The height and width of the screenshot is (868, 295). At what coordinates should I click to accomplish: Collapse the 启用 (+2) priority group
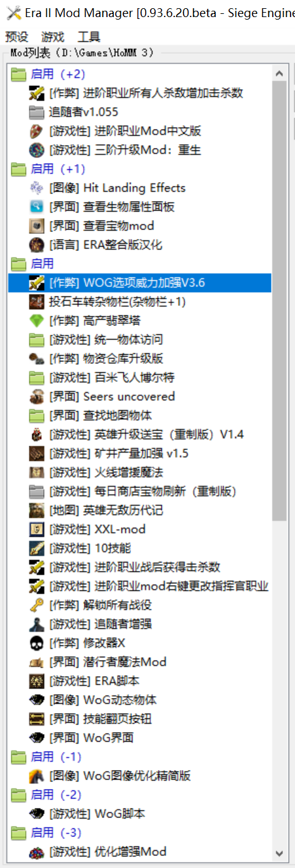pyautogui.click(x=48, y=74)
